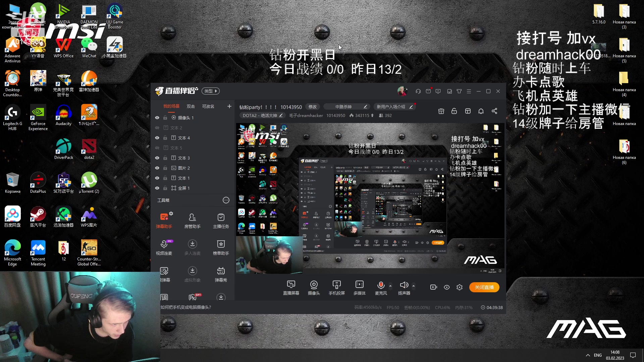Expand the 类型 type selector

click(211, 91)
